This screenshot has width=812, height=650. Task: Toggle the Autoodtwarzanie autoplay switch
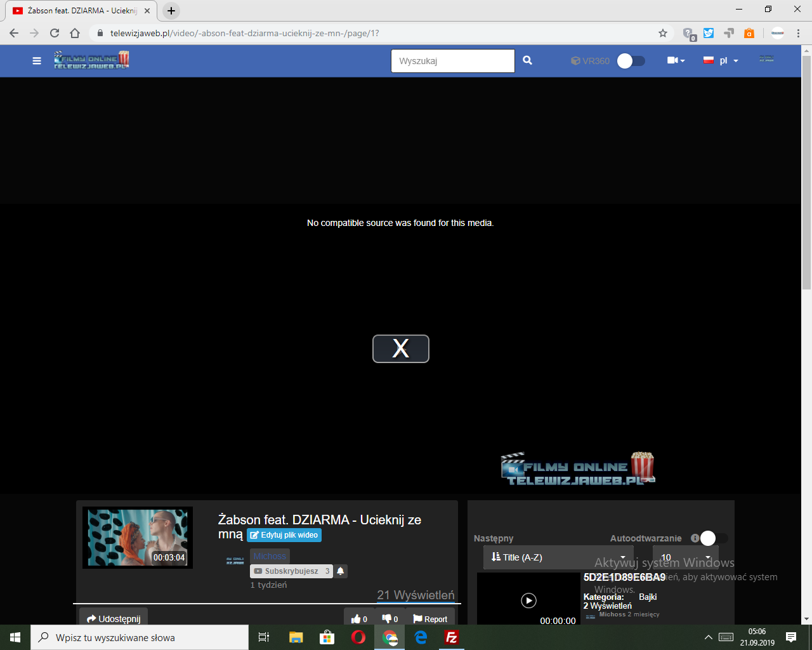tap(714, 538)
